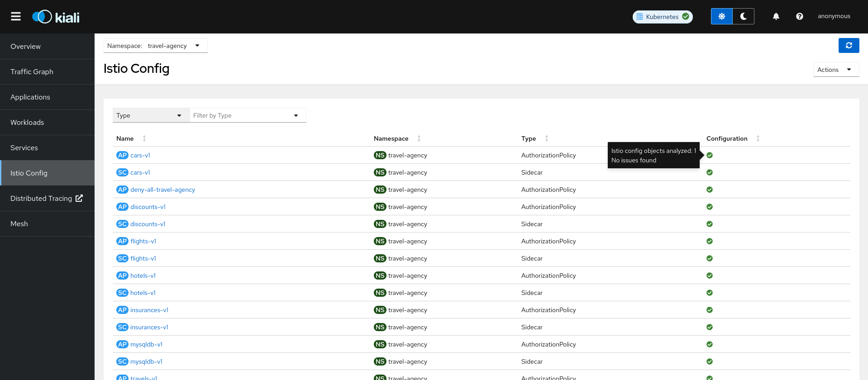Sort the list by Namespace column

tap(419, 138)
